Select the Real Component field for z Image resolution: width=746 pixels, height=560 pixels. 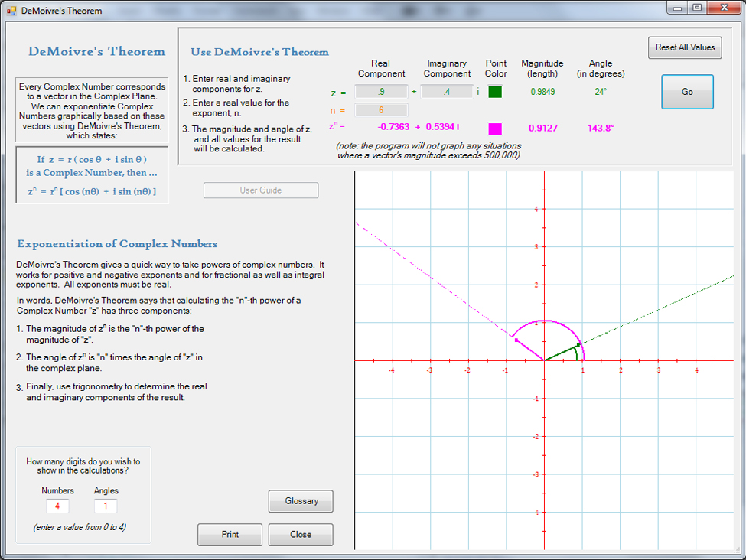coord(381,92)
